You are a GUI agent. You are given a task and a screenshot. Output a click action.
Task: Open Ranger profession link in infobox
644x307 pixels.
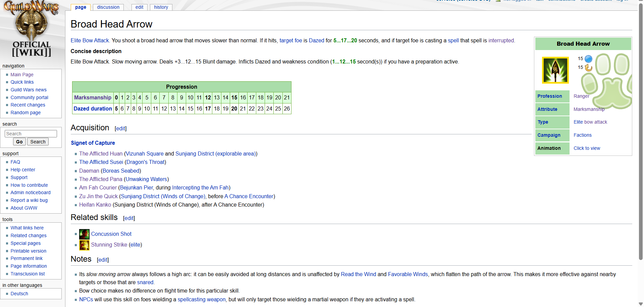tap(581, 96)
